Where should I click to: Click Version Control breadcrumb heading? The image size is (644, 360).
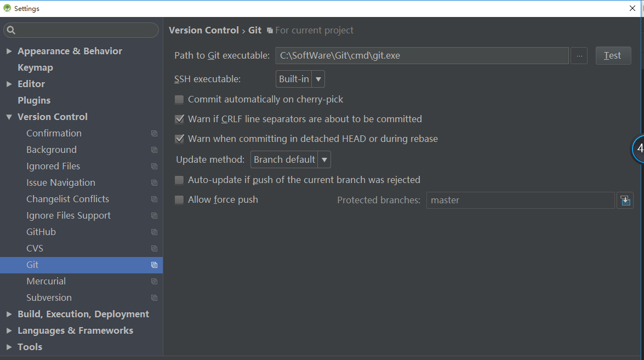(x=203, y=31)
